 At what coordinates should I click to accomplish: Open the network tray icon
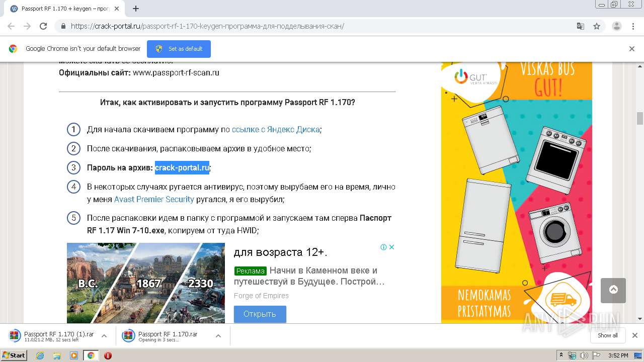tap(572, 355)
